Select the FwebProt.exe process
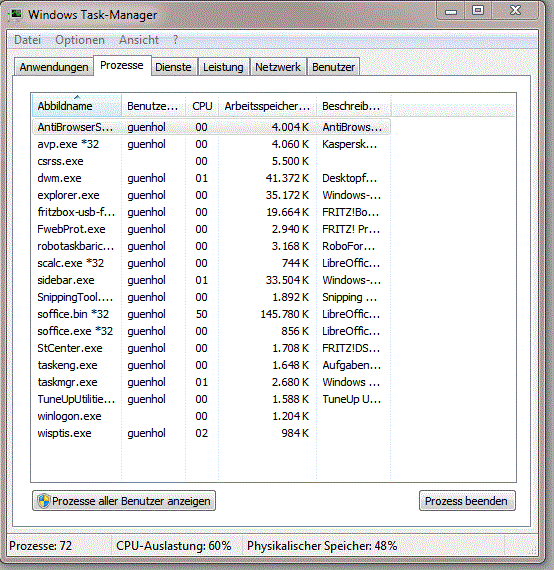 tap(211, 229)
